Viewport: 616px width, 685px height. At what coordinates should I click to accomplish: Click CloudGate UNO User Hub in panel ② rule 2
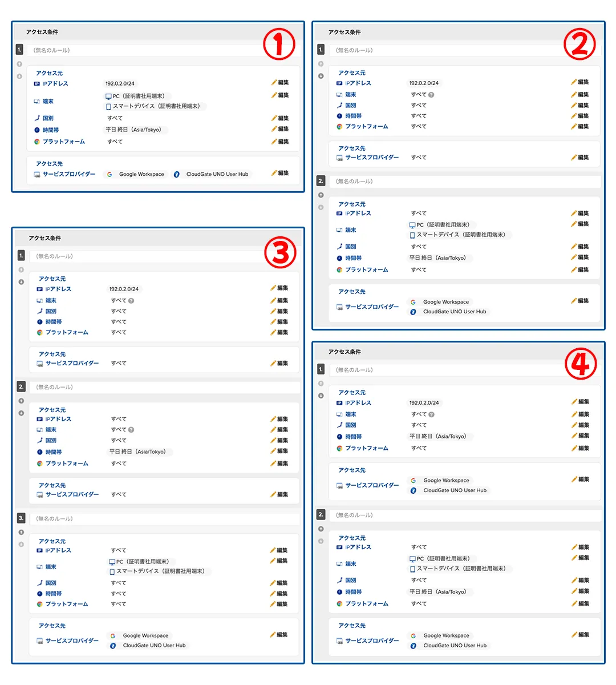(448, 312)
